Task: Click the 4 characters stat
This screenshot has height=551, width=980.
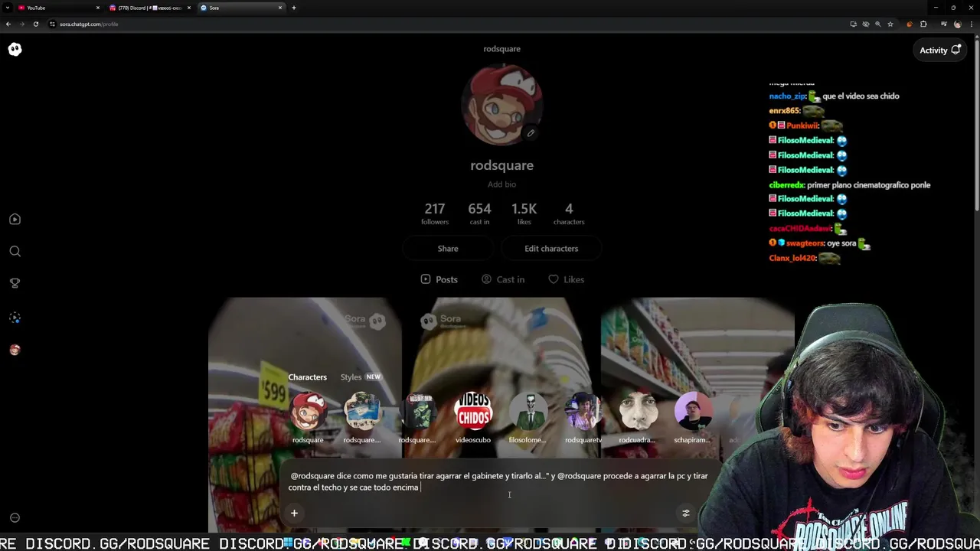Action: (x=569, y=214)
